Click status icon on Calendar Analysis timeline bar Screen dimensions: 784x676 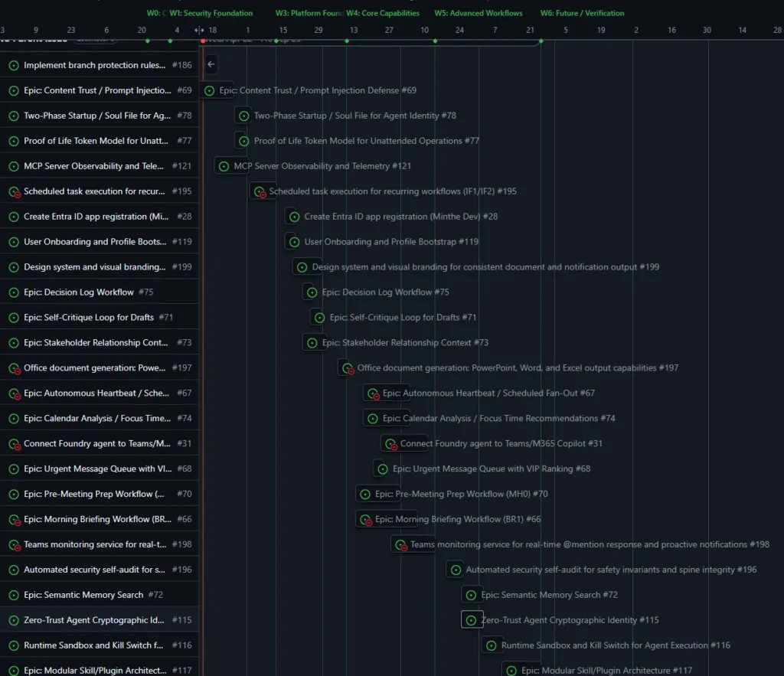tap(373, 419)
